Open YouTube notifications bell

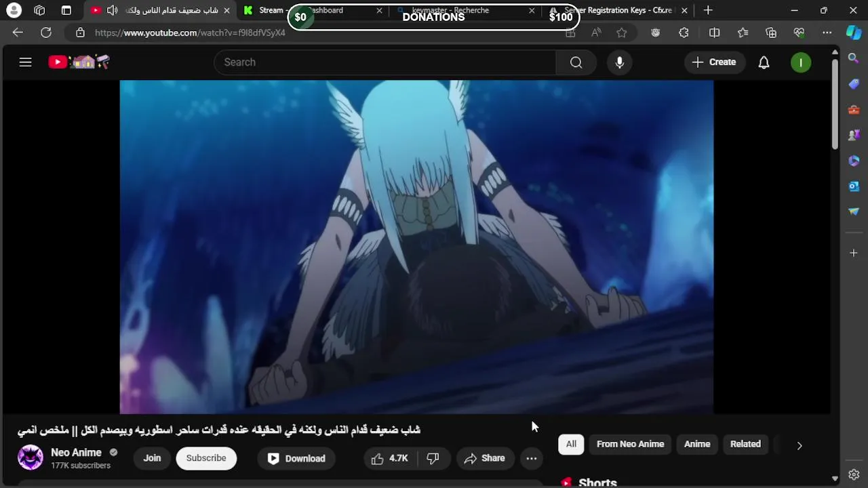point(764,62)
